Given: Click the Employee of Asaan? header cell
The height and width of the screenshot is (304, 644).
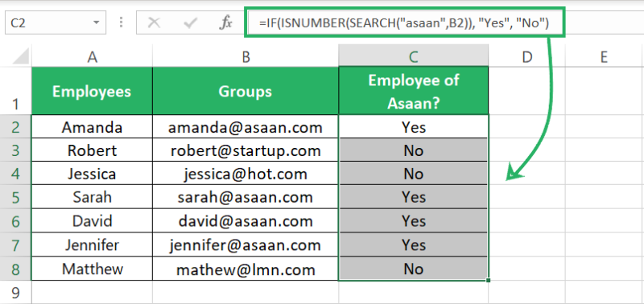Looking at the screenshot, I should pos(414,91).
